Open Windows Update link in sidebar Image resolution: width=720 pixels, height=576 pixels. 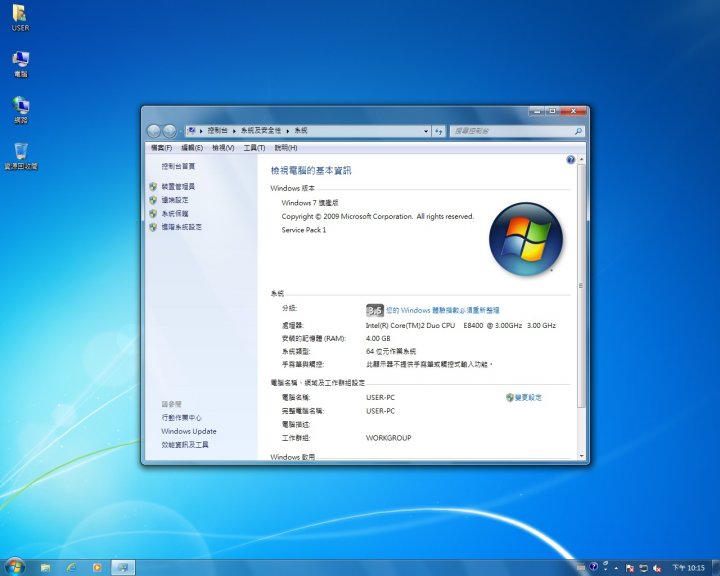pyautogui.click(x=189, y=431)
